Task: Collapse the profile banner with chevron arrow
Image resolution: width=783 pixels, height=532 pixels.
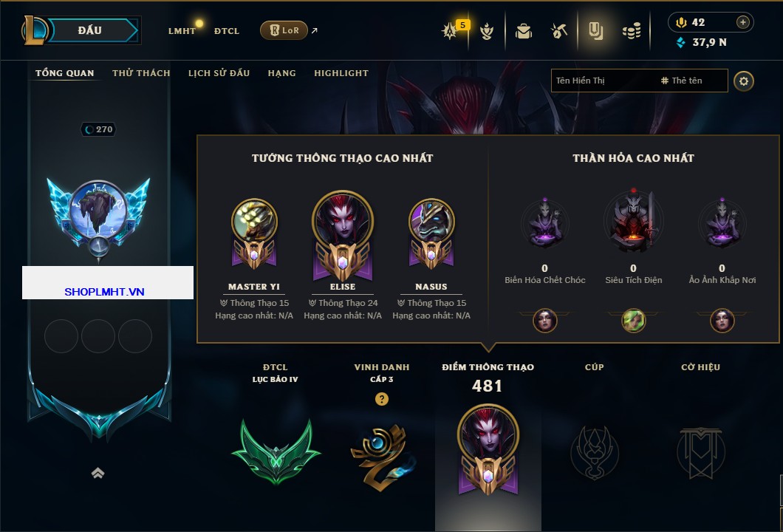Action: pos(98,473)
